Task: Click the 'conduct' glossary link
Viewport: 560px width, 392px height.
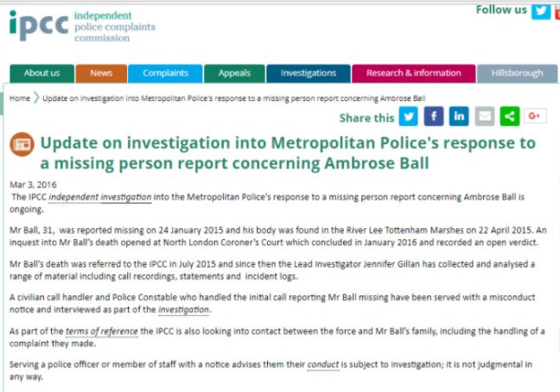Action: 321,365
